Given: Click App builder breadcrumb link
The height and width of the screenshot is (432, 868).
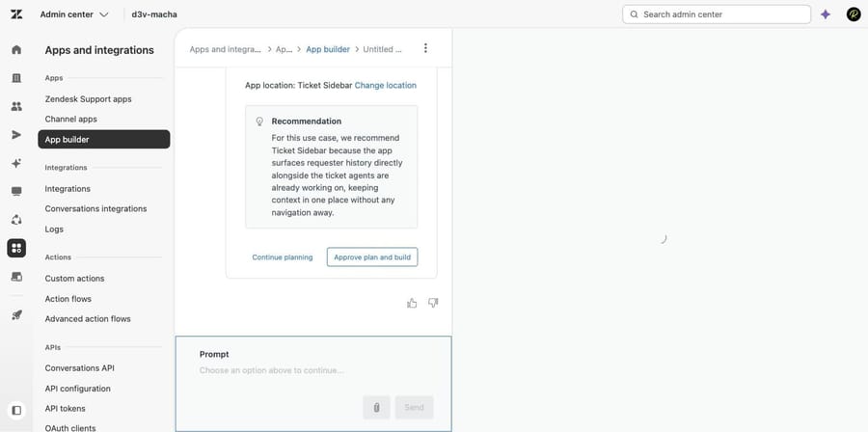Looking at the screenshot, I should [x=328, y=49].
